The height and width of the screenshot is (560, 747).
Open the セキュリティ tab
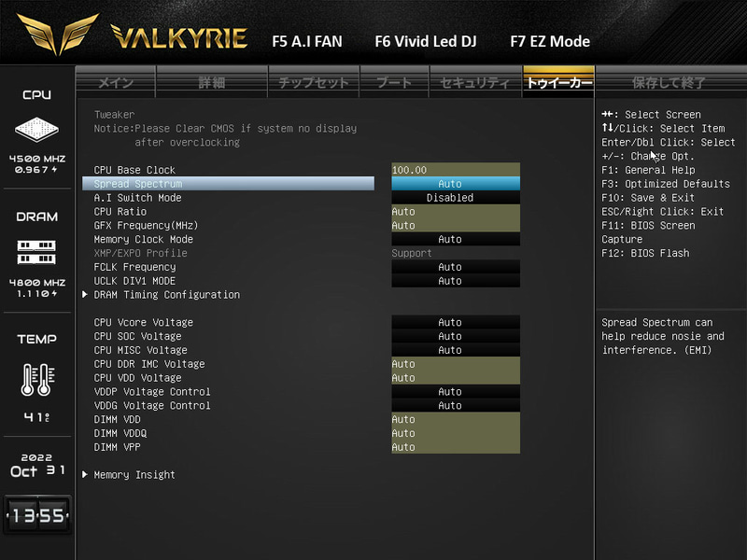[x=475, y=82]
